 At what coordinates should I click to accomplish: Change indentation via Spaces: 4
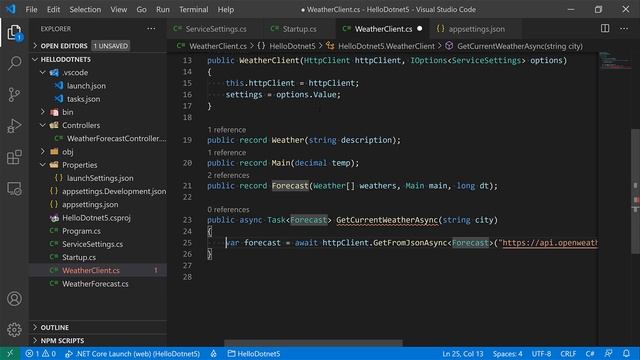coord(507,353)
